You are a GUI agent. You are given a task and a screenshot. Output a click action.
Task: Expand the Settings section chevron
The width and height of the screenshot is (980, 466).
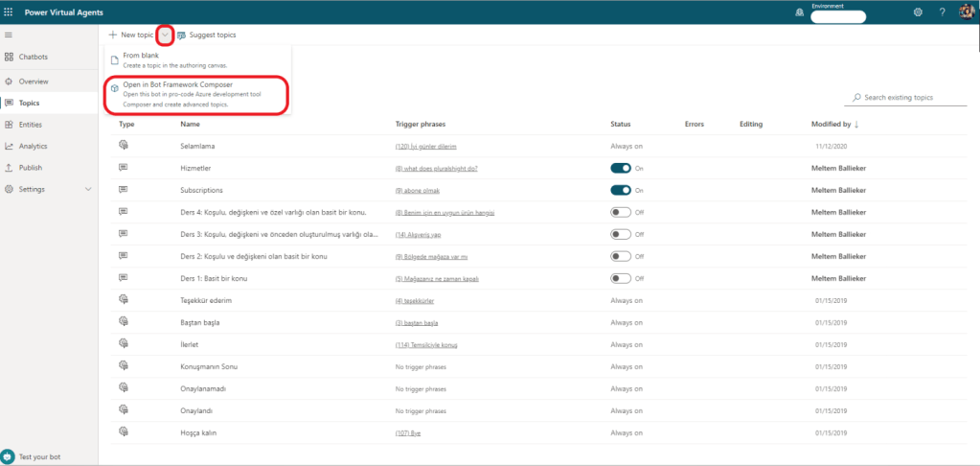click(x=88, y=189)
